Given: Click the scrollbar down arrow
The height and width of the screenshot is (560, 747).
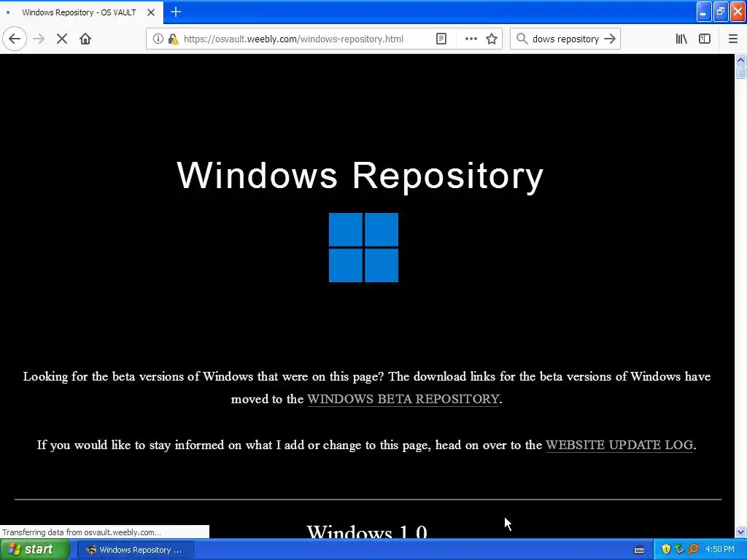Looking at the screenshot, I should (x=740, y=532).
